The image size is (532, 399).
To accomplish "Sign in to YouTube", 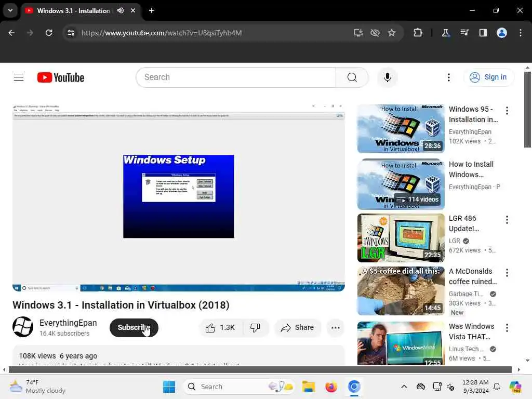I will pyautogui.click(x=488, y=77).
